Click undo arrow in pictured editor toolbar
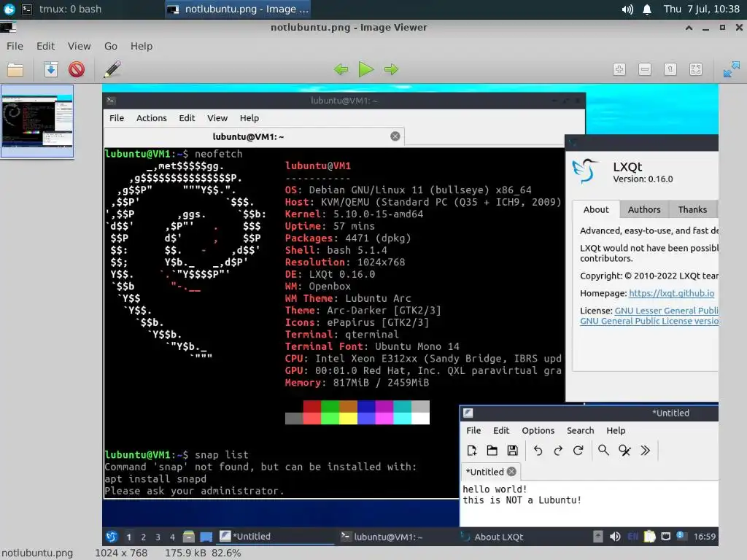 pos(538,451)
